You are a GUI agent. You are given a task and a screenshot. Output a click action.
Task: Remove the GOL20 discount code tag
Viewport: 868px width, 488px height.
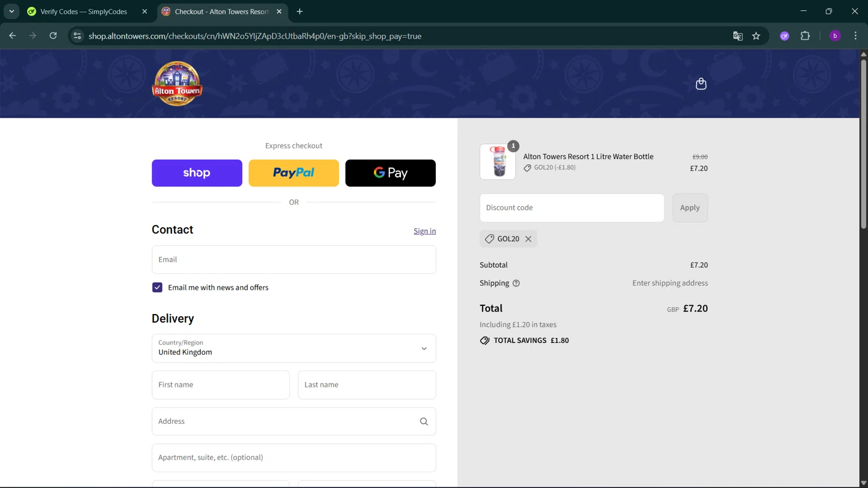pos(528,239)
